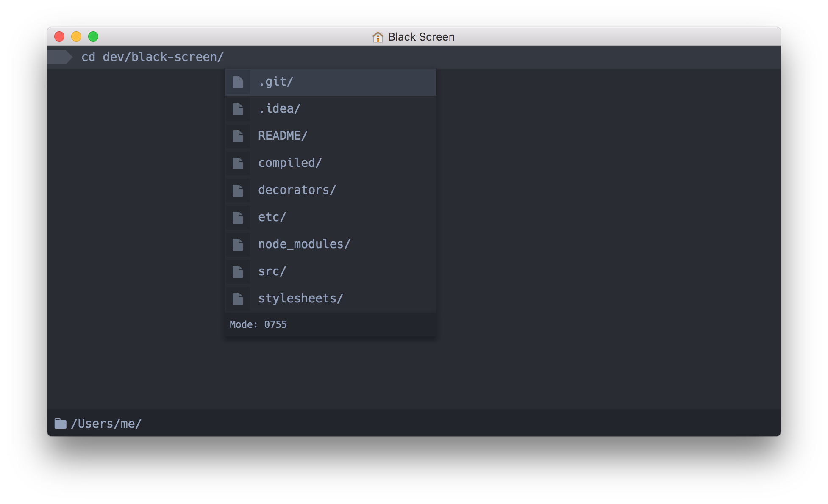Click the /Users/me/ current directory path
The image size is (828, 504).
point(106,424)
